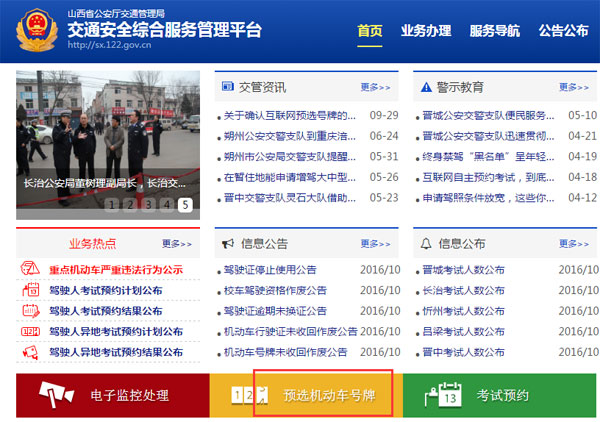The width and height of the screenshot is (600, 422).
Task: Open article 晋城公安交警支队便民服务...
Action: [488, 115]
